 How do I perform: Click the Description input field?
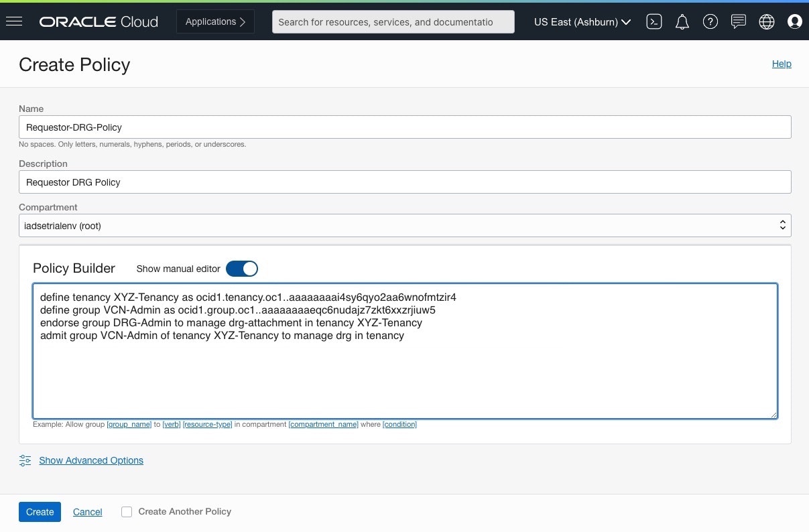(405, 182)
